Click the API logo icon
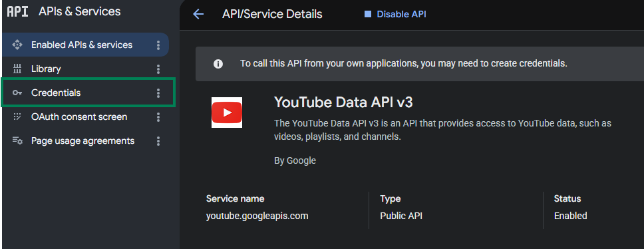 coord(18,11)
